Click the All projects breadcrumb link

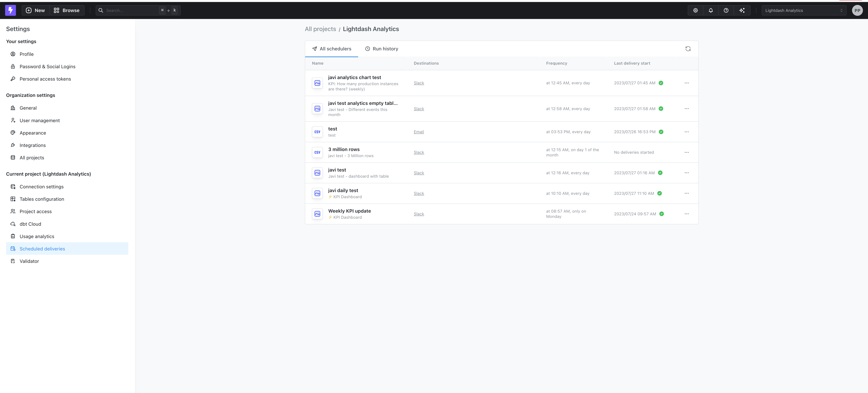click(320, 29)
